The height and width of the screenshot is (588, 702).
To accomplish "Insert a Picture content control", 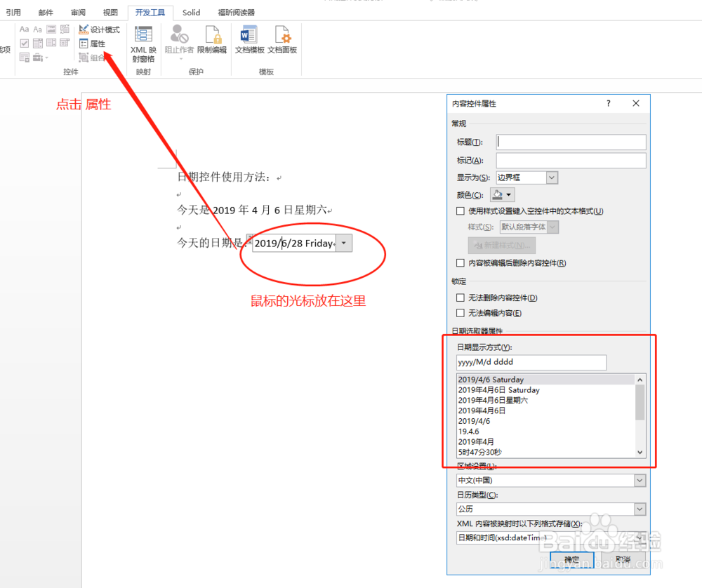I will [x=51, y=29].
